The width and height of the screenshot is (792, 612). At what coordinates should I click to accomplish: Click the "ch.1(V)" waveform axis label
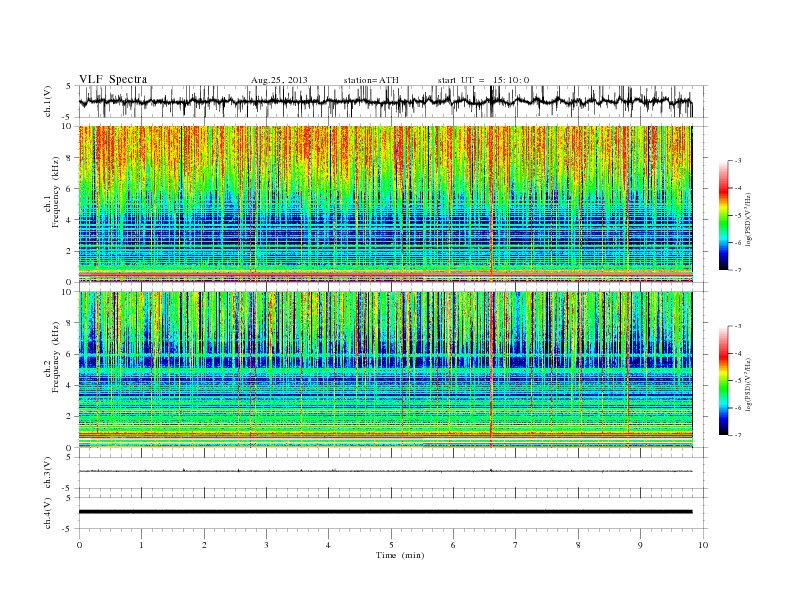(47, 101)
